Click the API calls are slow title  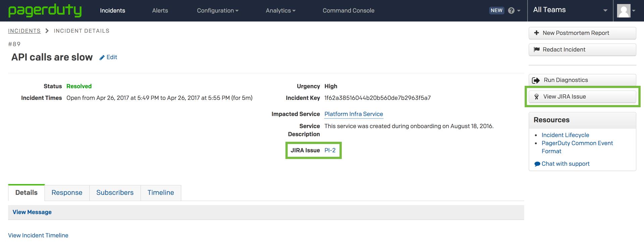[52, 57]
